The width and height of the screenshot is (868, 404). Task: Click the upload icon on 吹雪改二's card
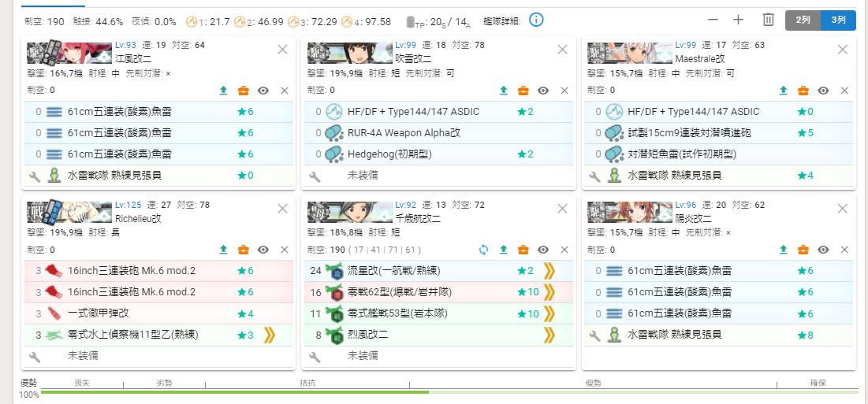[x=504, y=91]
